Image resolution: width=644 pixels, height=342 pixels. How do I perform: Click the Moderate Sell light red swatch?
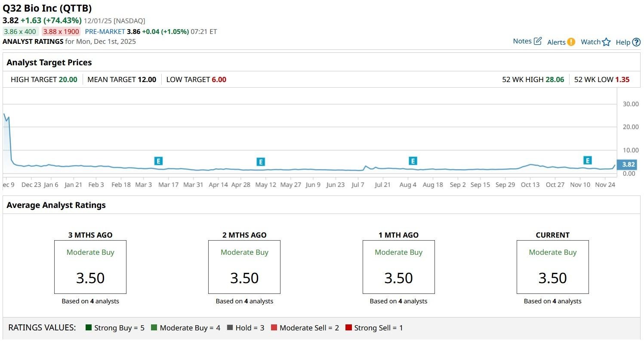[x=274, y=328]
